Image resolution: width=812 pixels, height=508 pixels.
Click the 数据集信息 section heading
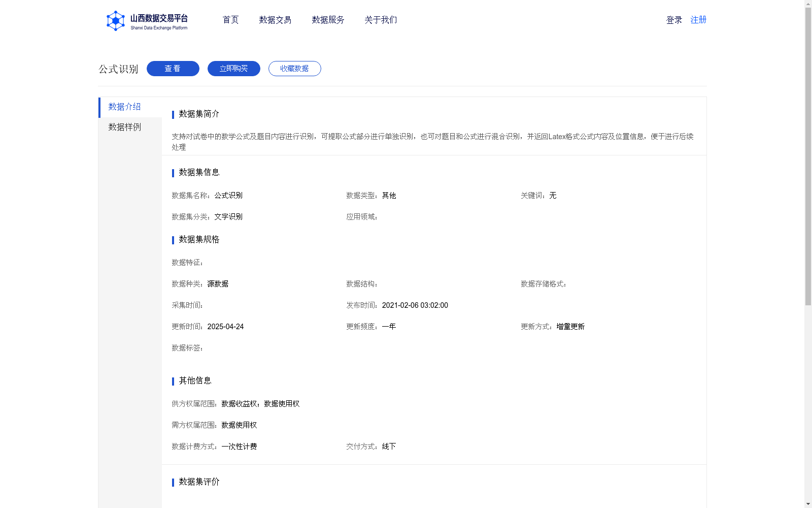199,172
